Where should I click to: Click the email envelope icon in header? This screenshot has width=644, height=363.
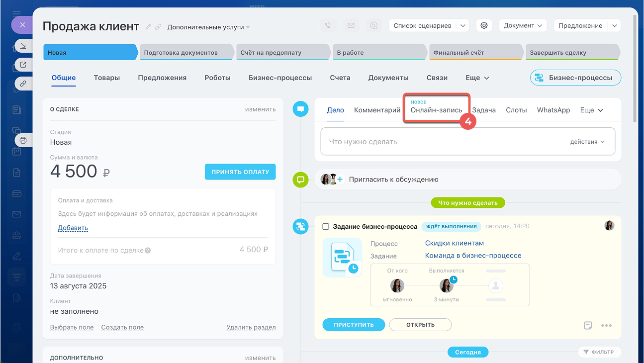click(x=351, y=25)
